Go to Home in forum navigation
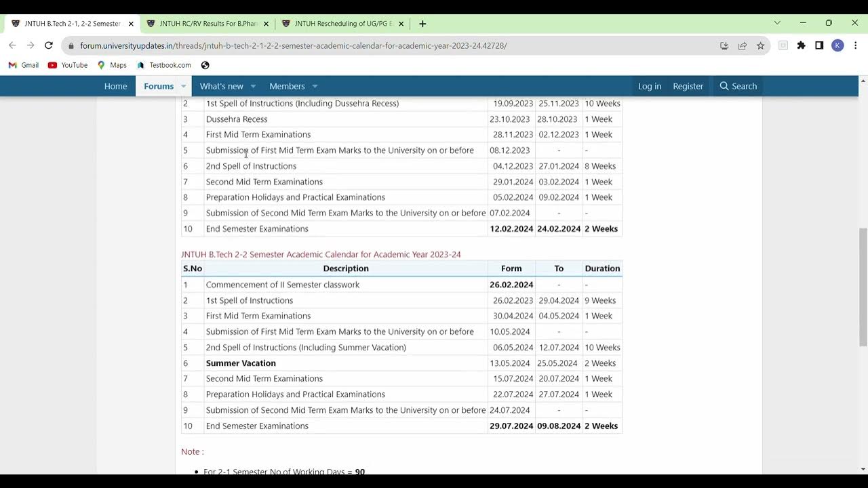Screen dimensions: 868x488 pos(115,86)
